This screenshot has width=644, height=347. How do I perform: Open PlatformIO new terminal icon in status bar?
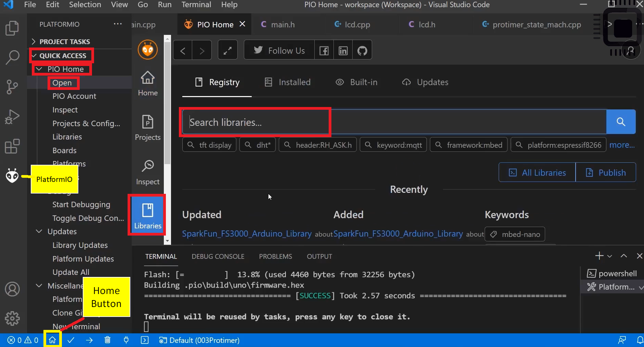pyautogui.click(x=145, y=340)
